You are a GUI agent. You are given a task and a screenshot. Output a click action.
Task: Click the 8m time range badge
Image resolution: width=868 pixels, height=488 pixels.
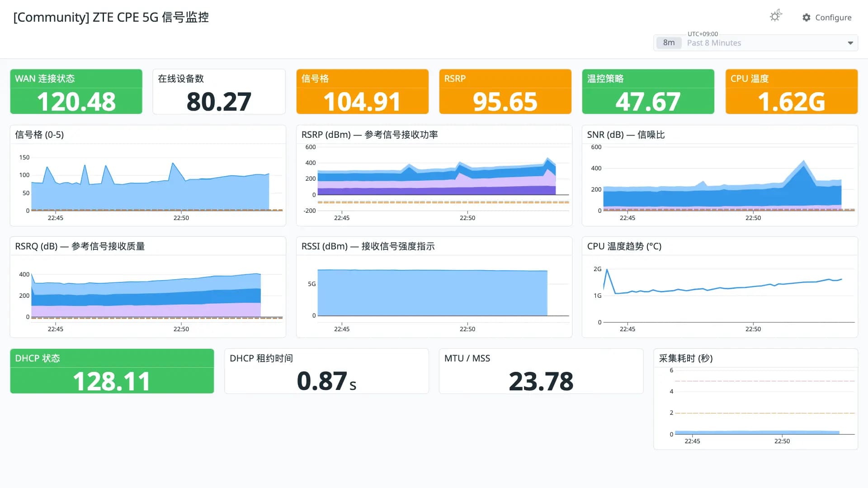click(669, 42)
